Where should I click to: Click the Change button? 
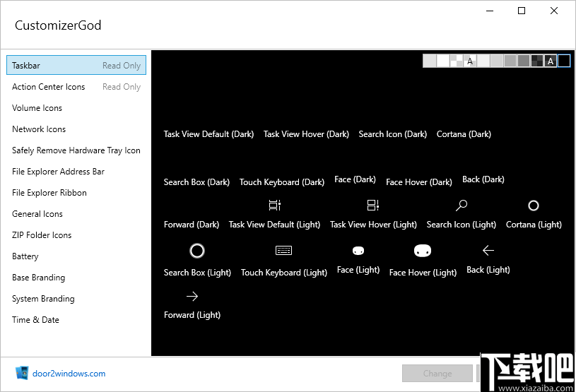(437, 373)
